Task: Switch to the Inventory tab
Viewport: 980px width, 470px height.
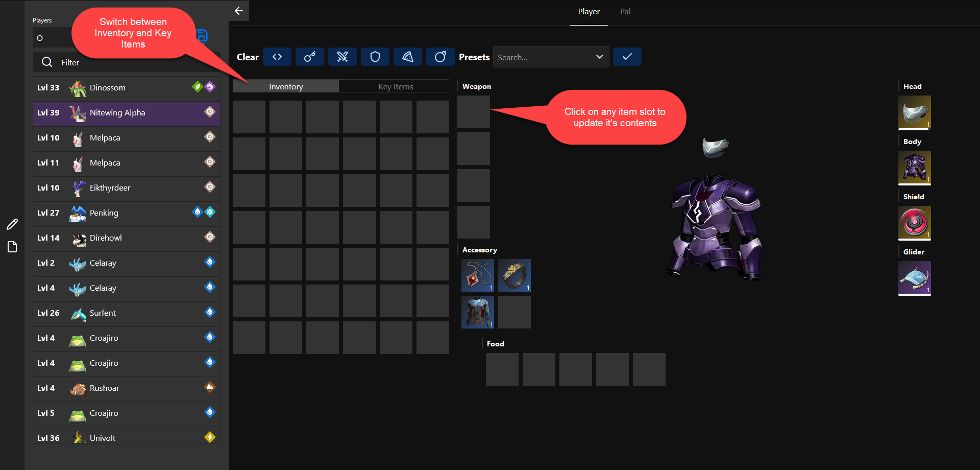Action: click(286, 86)
